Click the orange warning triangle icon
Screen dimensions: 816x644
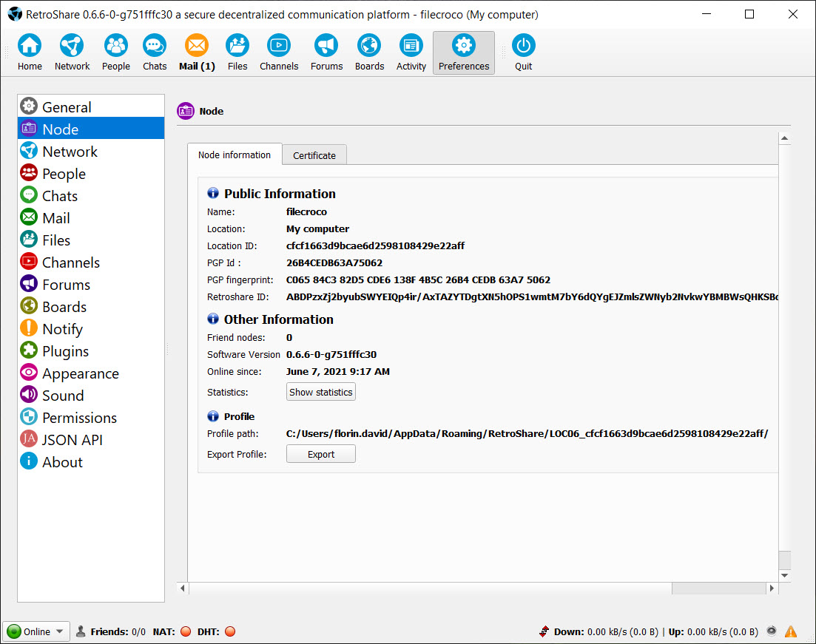click(x=791, y=631)
